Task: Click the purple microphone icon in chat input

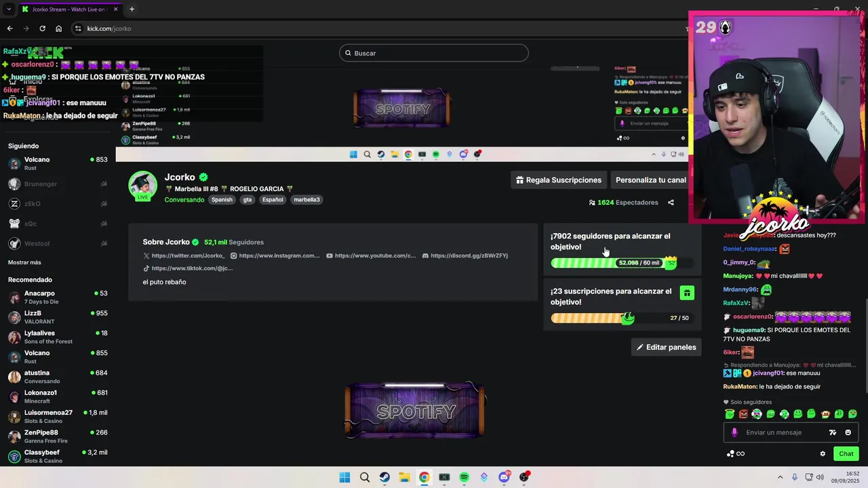Action: (x=734, y=432)
